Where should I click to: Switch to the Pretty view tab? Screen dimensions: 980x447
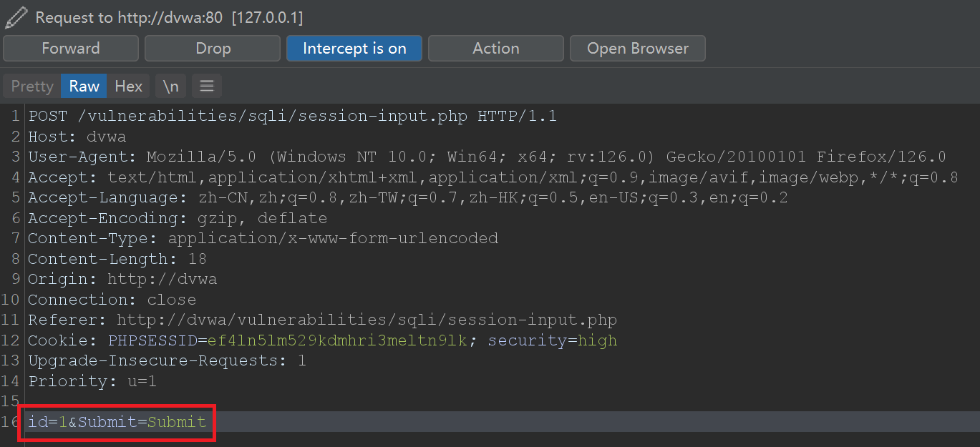point(32,86)
